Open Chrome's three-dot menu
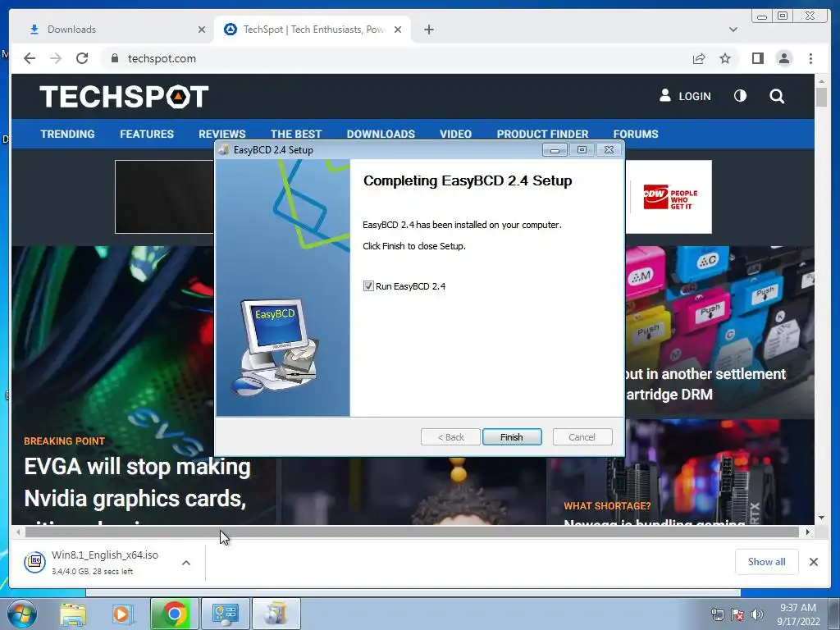The image size is (840, 630). click(x=810, y=58)
